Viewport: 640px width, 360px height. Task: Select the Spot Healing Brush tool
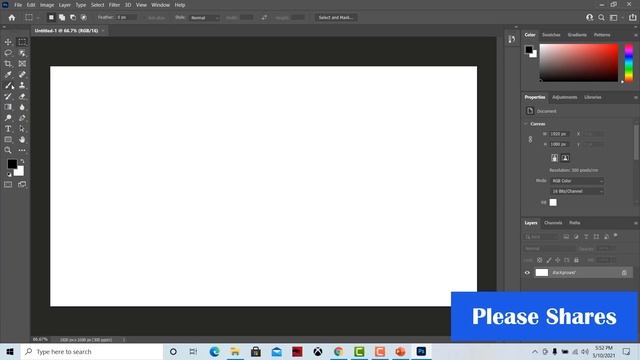pos(22,75)
